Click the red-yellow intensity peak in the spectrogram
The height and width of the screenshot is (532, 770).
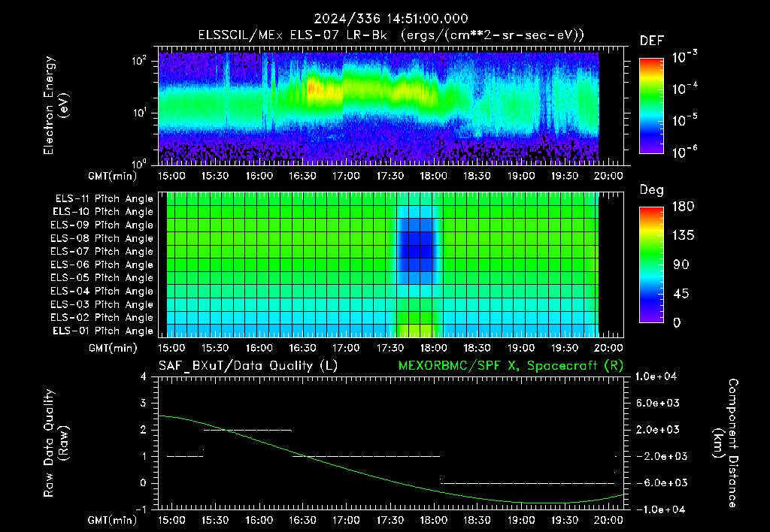tap(314, 89)
